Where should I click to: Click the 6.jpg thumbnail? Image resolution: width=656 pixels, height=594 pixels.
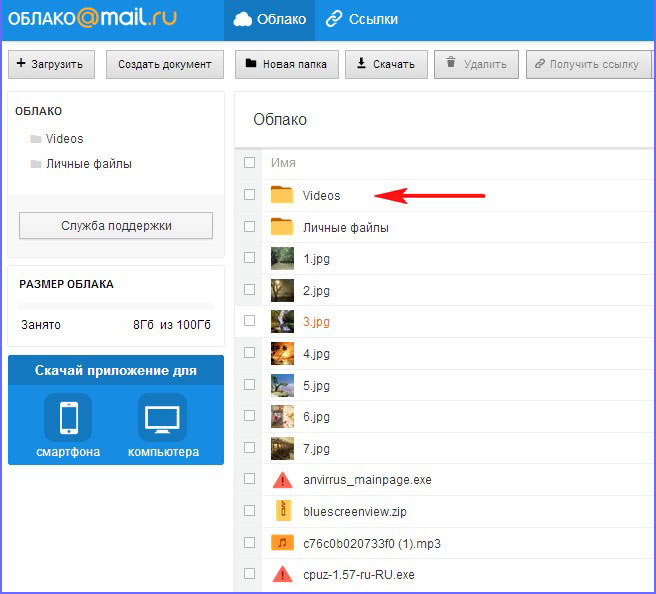click(x=282, y=416)
